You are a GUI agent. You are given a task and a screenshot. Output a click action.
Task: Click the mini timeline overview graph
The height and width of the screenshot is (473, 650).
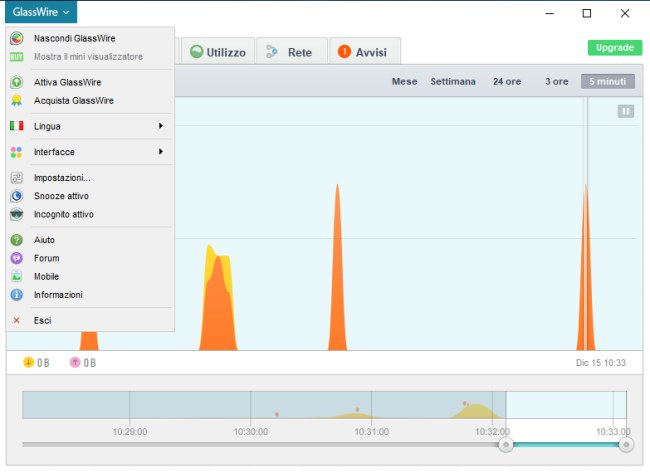tap(324, 405)
